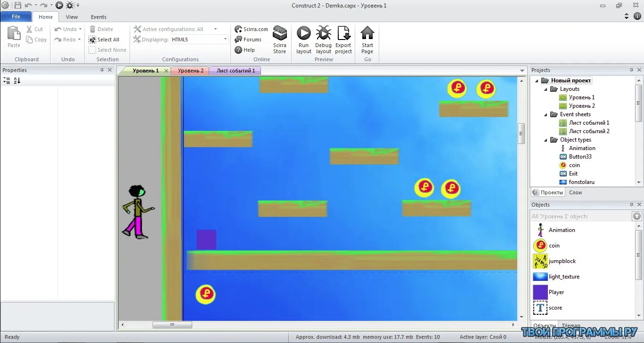Image resolution: width=644 pixels, height=343 pixels.
Task: Click the Redo button
Action: 65,40
